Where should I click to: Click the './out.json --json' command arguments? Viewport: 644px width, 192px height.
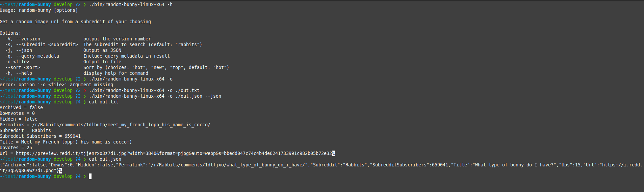(198, 96)
